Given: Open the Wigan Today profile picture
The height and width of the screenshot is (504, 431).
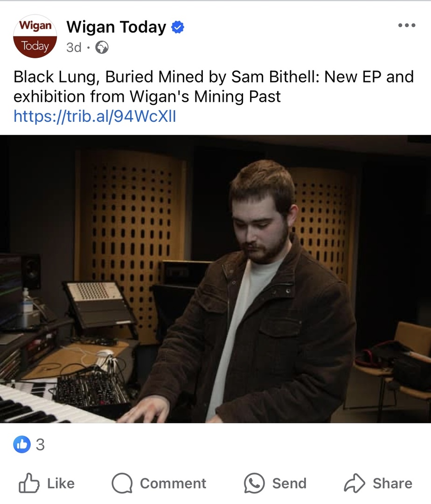Looking at the screenshot, I should (35, 36).
